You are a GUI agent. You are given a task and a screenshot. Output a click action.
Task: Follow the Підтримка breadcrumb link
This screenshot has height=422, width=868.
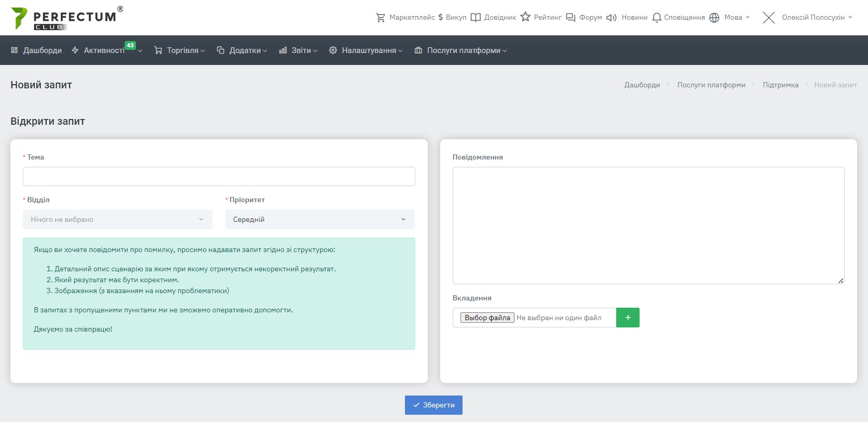780,85
